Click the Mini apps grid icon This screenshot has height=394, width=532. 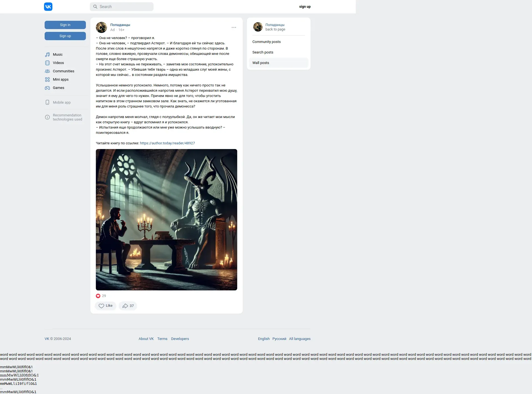(x=47, y=80)
